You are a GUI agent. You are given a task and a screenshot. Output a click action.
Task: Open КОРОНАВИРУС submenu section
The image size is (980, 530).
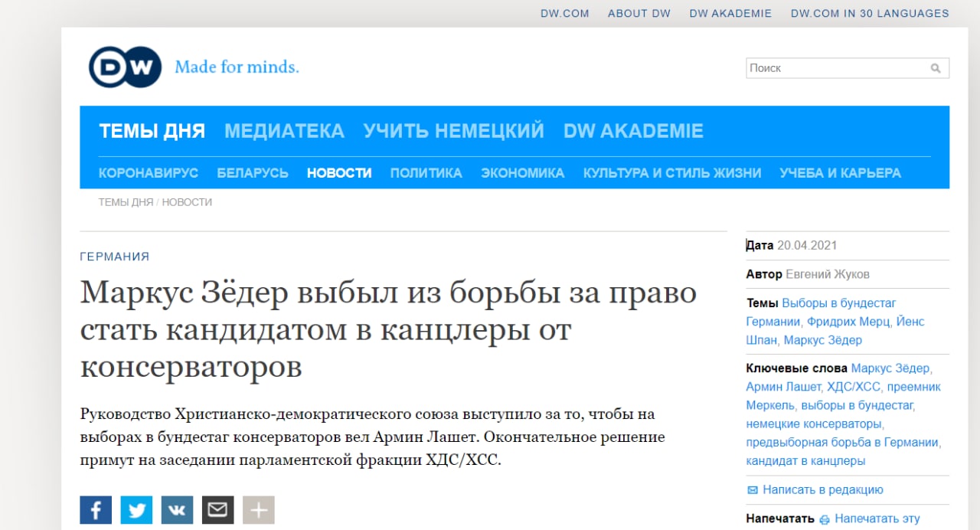click(149, 173)
